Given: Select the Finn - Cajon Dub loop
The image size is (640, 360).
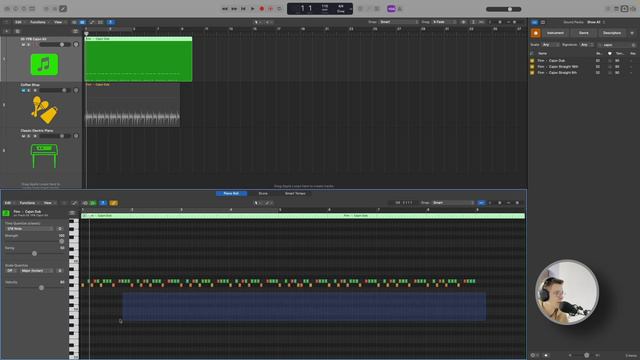Looking at the screenshot, I should tap(583, 60).
